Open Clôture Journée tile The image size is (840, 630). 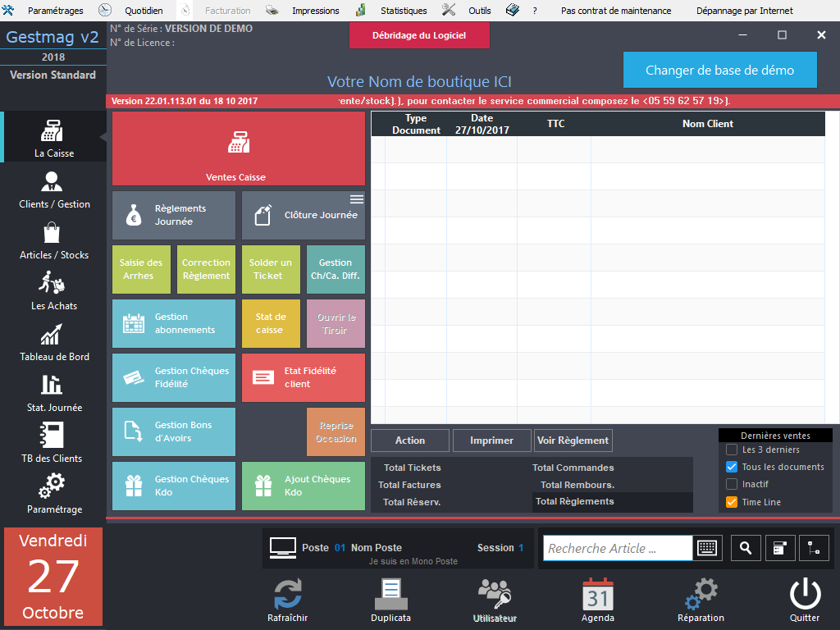[x=304, y=215]
